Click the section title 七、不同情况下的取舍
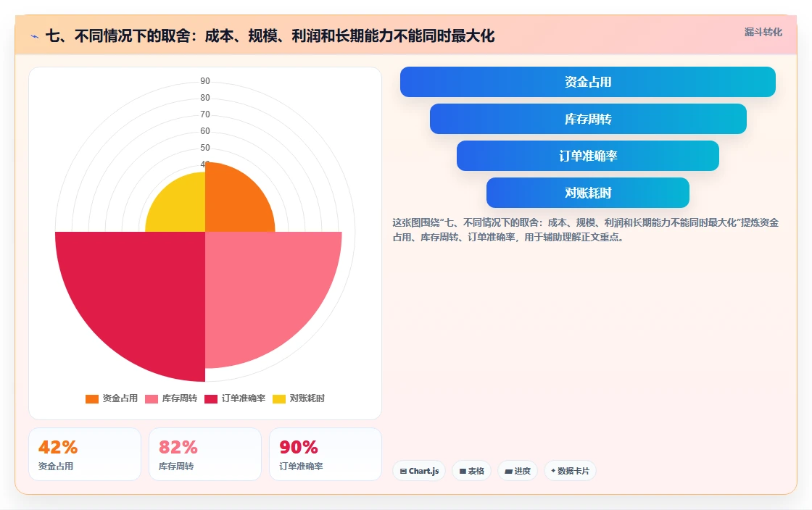Viewport: 812px width, 510px height. click(x=270, y=36)
